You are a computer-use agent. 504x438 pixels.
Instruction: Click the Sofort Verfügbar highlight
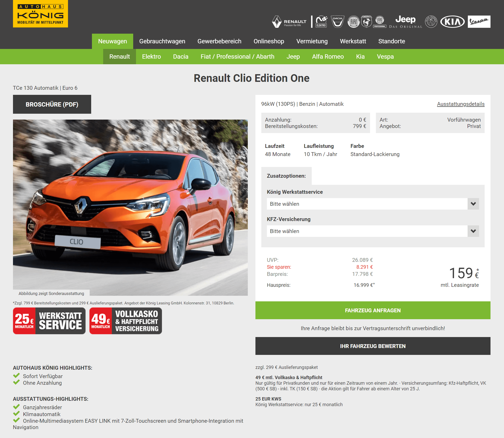(x=43, y=376)
